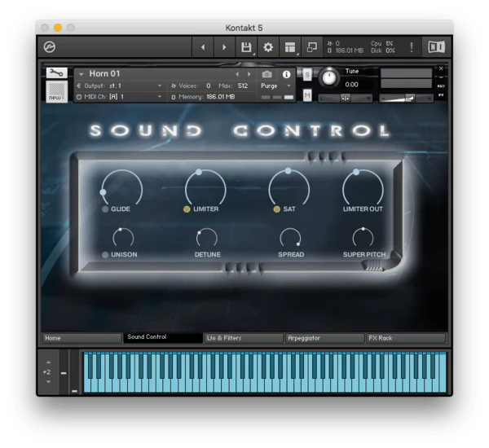The image size is (489, 448).
Task: Go to the previous preset arrow in top toolbar
Action: pos(203,47)
